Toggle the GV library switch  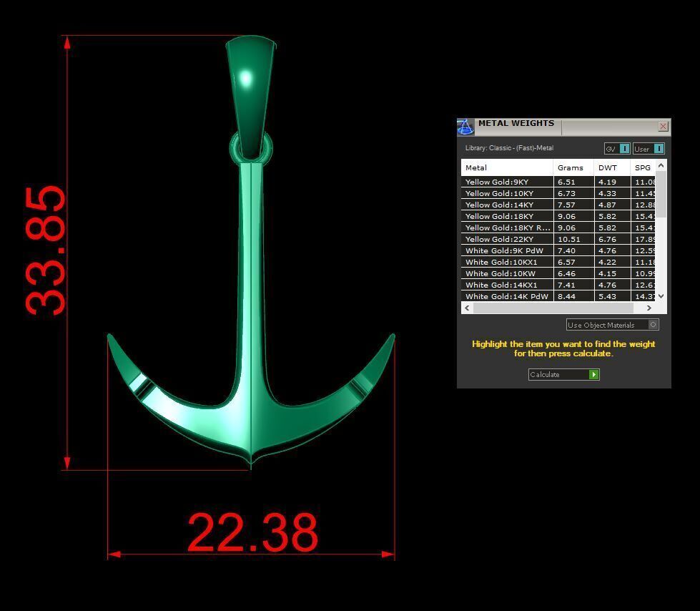[617, 149]
